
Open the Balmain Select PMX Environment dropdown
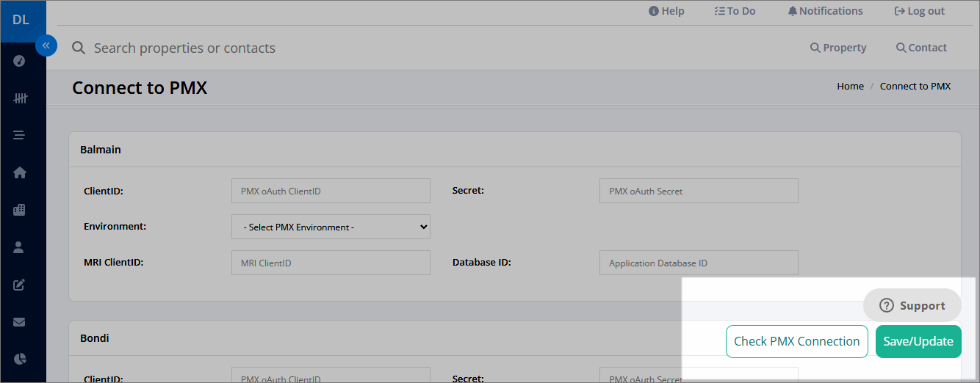(331, 227)
